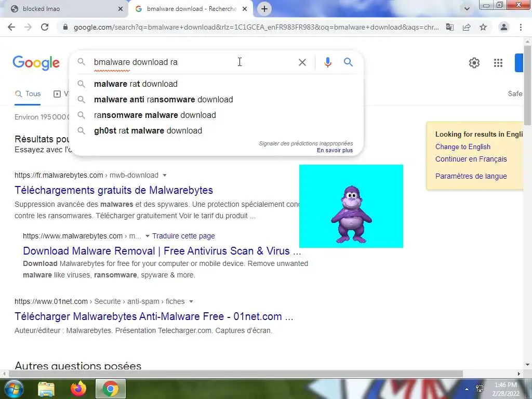The width and height of the screenshot is (532, 399).
Task: Click the share page icon in address bar
Action: coord(467,27)
